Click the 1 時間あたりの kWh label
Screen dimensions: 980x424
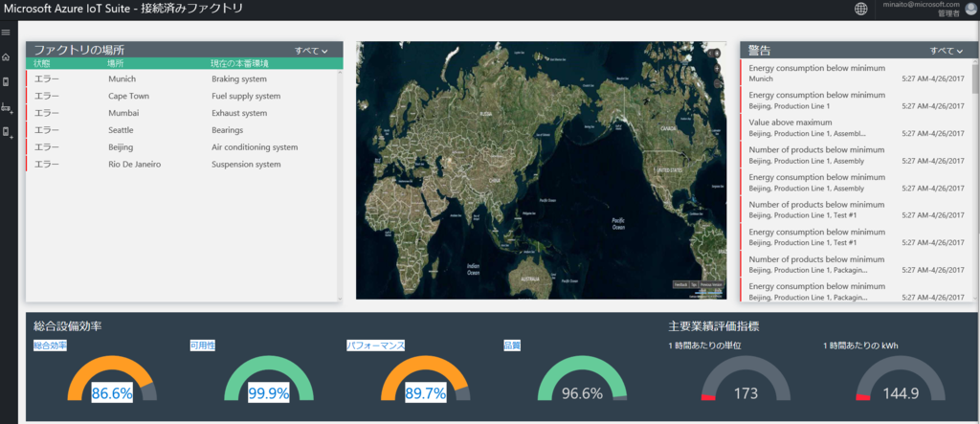click(860, 346)
